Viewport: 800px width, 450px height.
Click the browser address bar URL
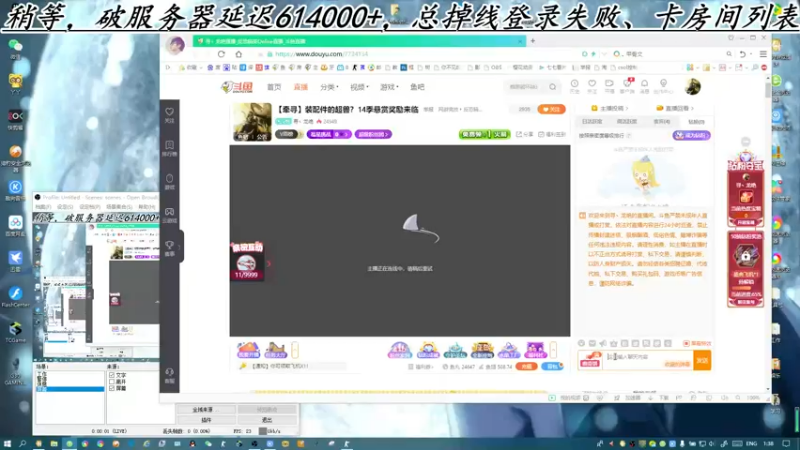[321, 54]
